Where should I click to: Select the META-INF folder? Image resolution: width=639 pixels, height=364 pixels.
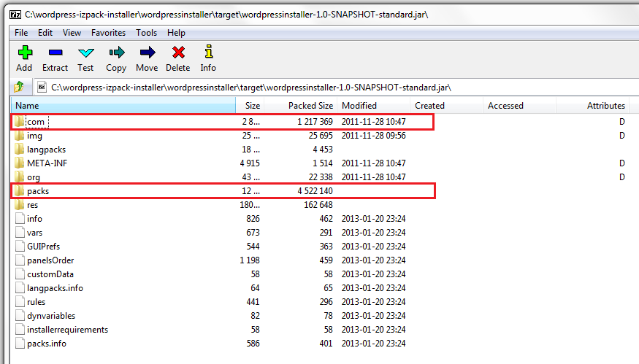point(46,163)
